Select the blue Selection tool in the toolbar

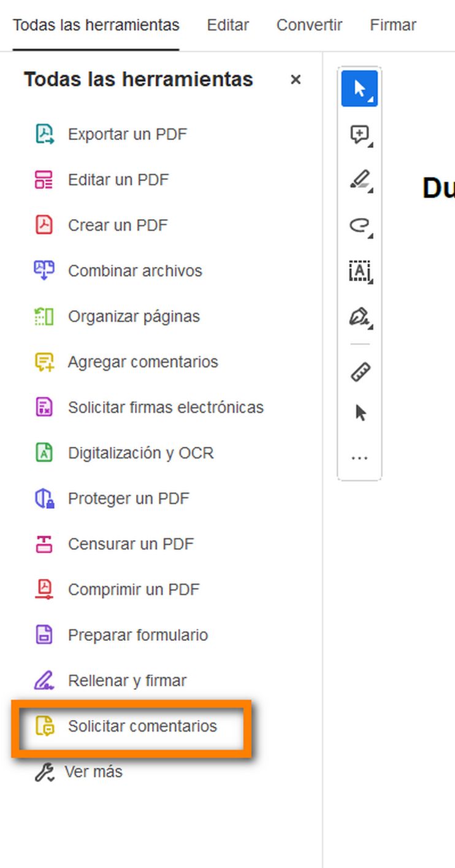click(x=359, y=88)
